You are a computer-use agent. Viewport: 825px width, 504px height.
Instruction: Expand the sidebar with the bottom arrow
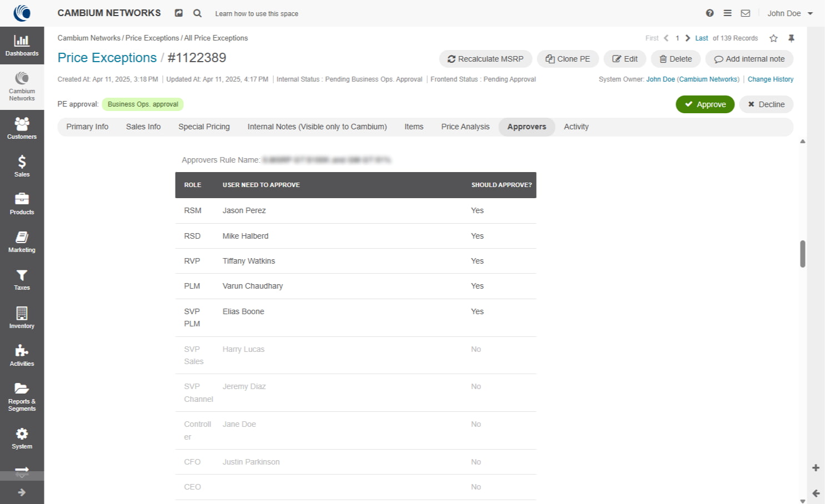click(x=22, y=492)
